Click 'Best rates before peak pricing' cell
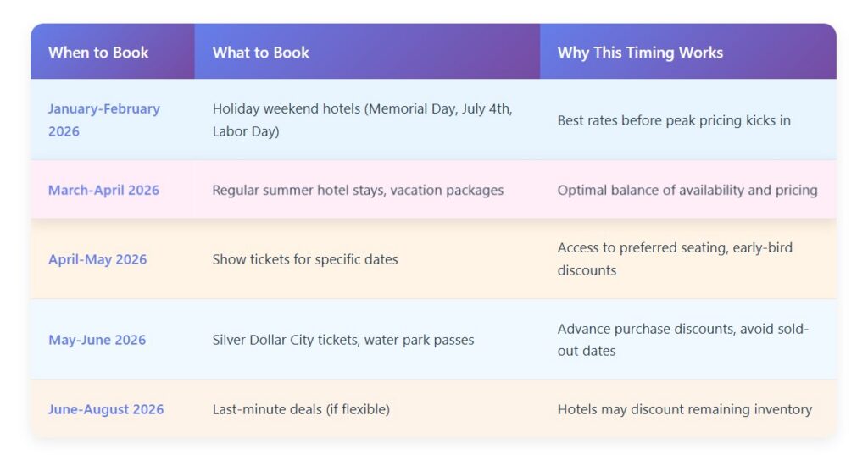Screen dimensions: 868x455 674,120
